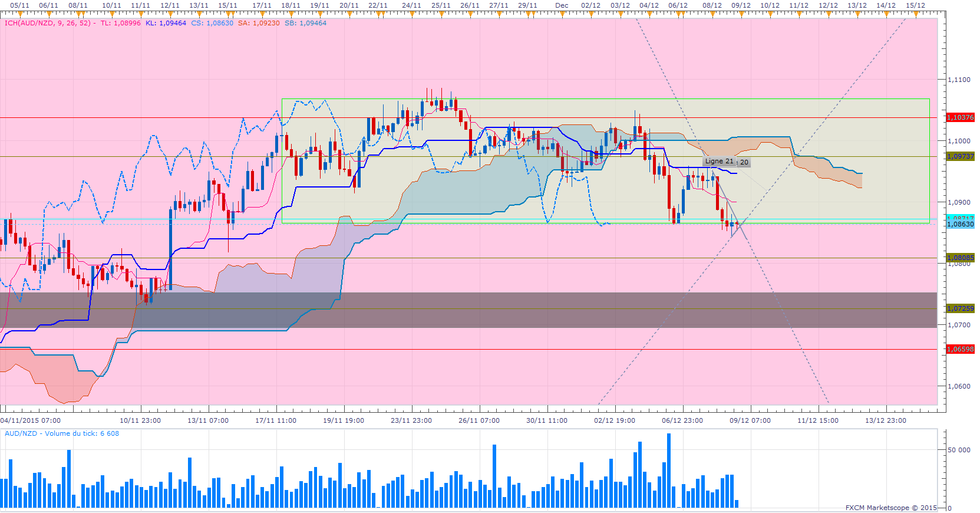Screen dimensions: 980x513
Task: Select the orange marker under 13/11
Action: 199,13
